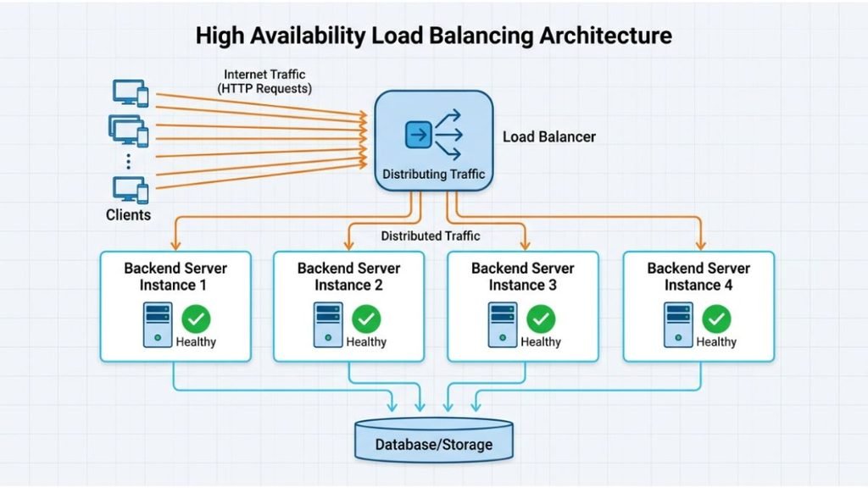Select the Backend Server Instance 1 card
The image size is (868, 488).
point(175,307)
